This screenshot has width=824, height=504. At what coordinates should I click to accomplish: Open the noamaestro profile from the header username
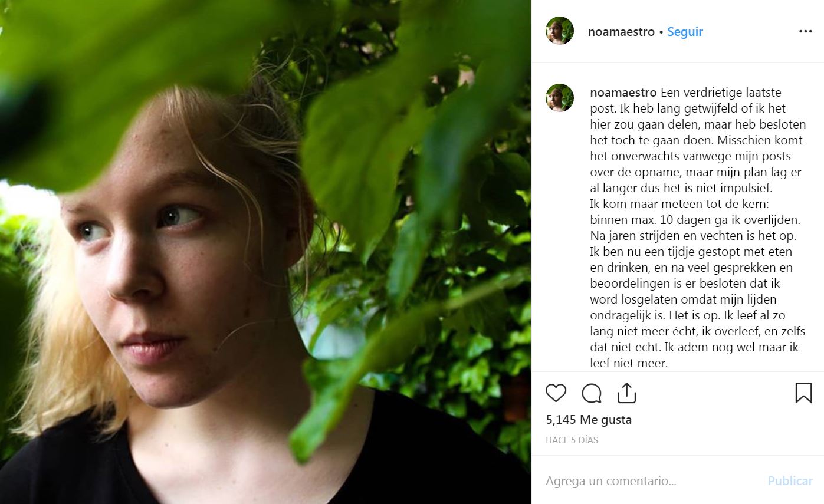(621, 32)
